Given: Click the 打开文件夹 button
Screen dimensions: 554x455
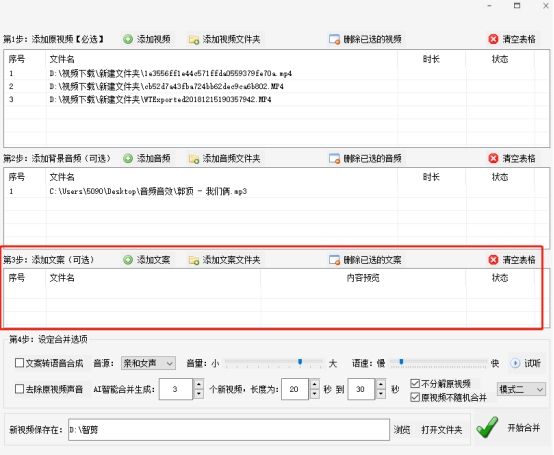Looking at the screenshot, I should click(x=442, y=430).
